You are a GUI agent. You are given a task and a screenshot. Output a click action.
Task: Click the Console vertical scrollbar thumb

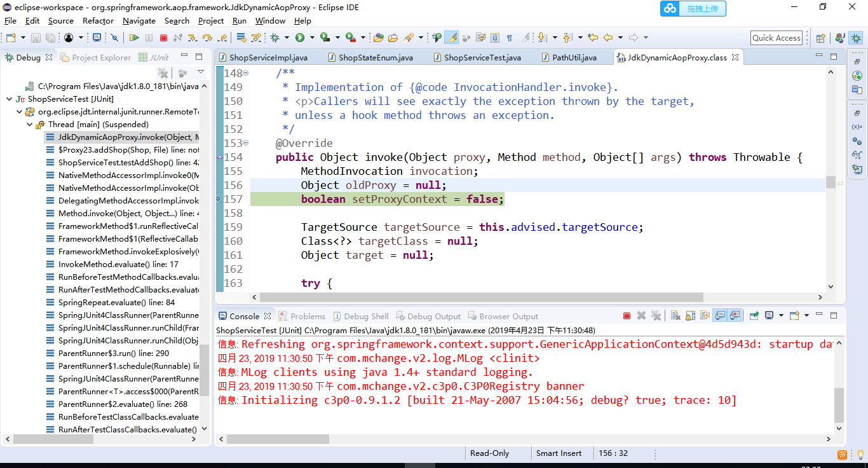tap(839, 405)
